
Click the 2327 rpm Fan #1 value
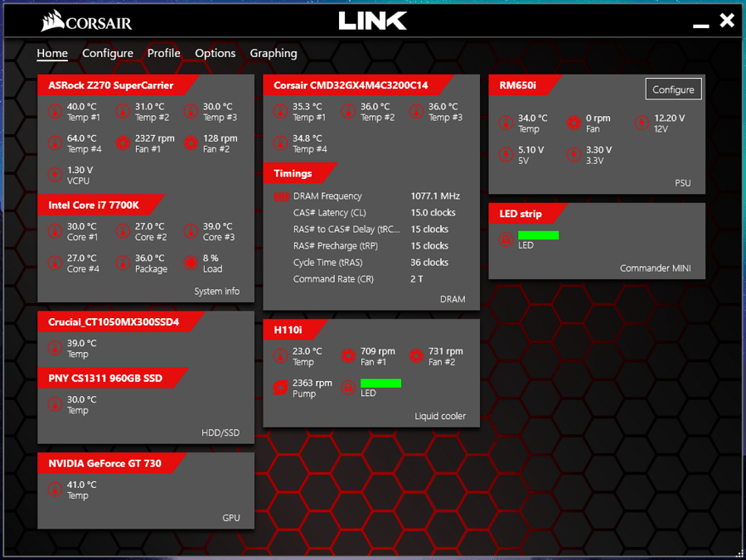(155, 138)
